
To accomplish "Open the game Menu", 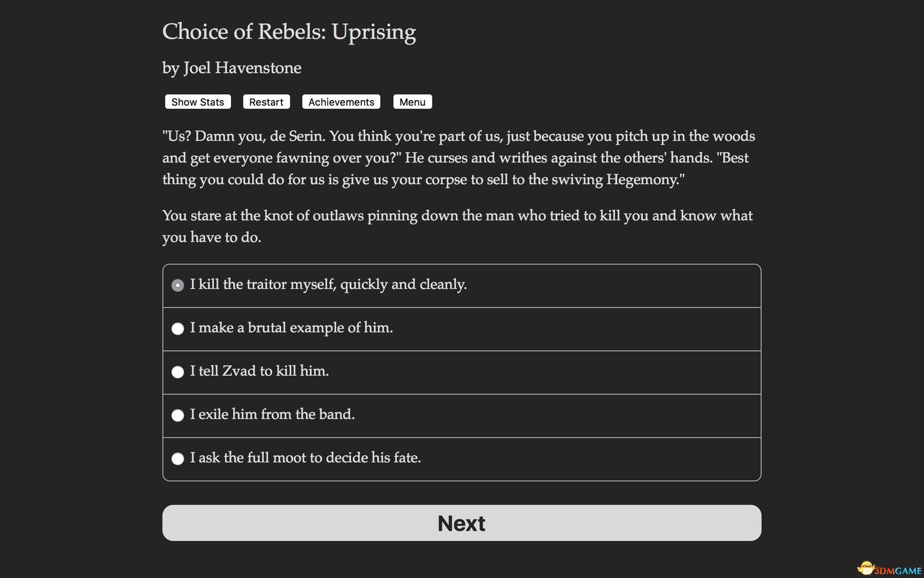I will (412, 102).
